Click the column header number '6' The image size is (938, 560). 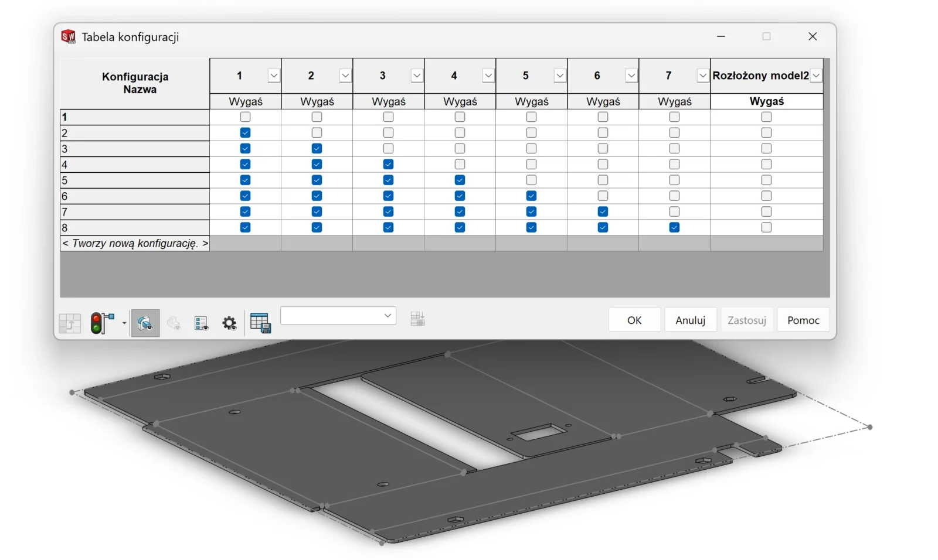click(x=597, y=76)
